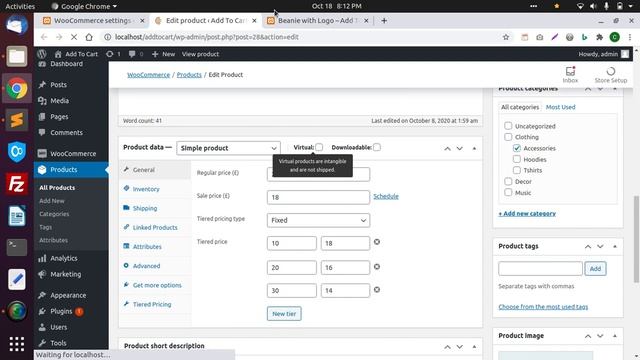Open Terminal from the dock
This screenshot has height=360, width=640.
coord(17,247)
